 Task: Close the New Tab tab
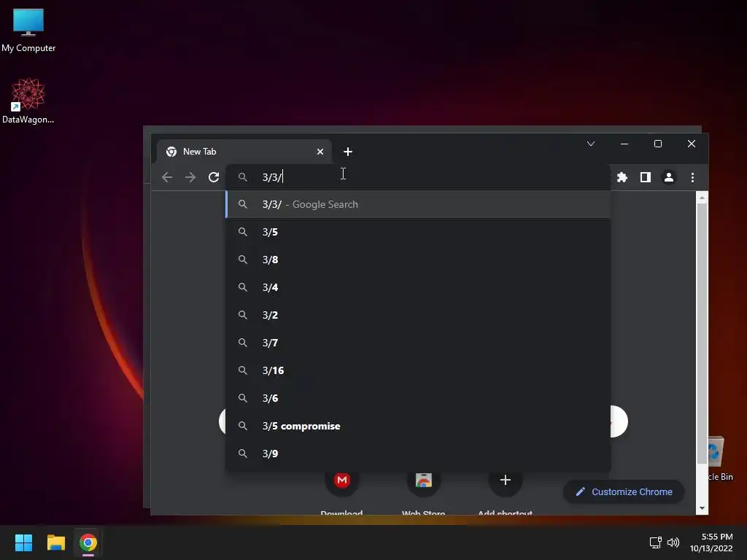[x=320, y=152]
